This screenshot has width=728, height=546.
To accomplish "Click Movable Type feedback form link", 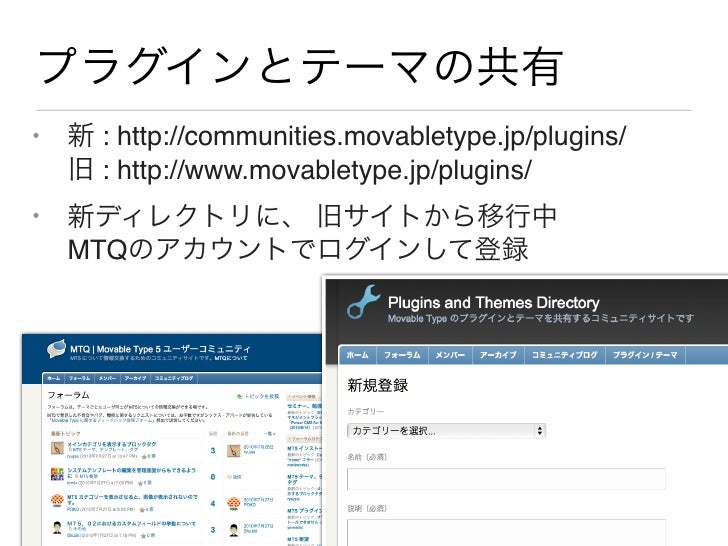I will (101, 420).
